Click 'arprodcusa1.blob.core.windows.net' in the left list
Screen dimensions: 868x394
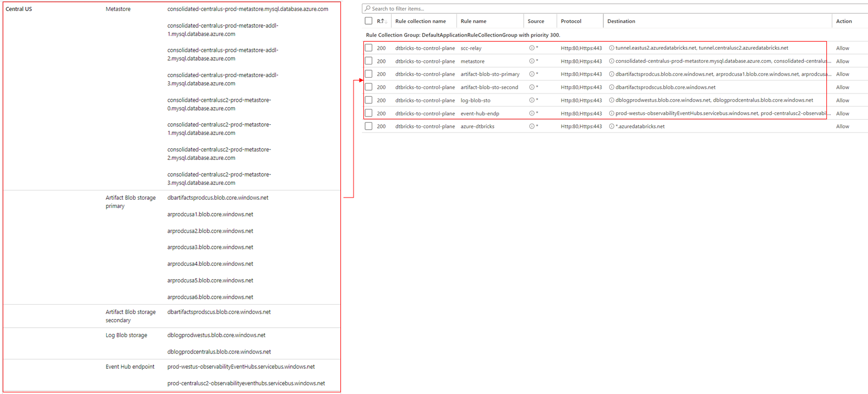click(x=210, y=215)
